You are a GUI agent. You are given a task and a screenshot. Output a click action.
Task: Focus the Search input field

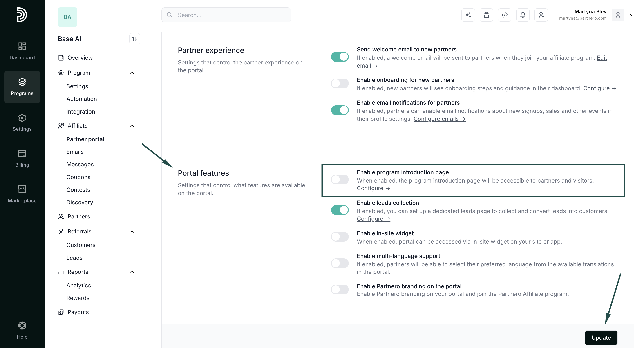[226, 15]
